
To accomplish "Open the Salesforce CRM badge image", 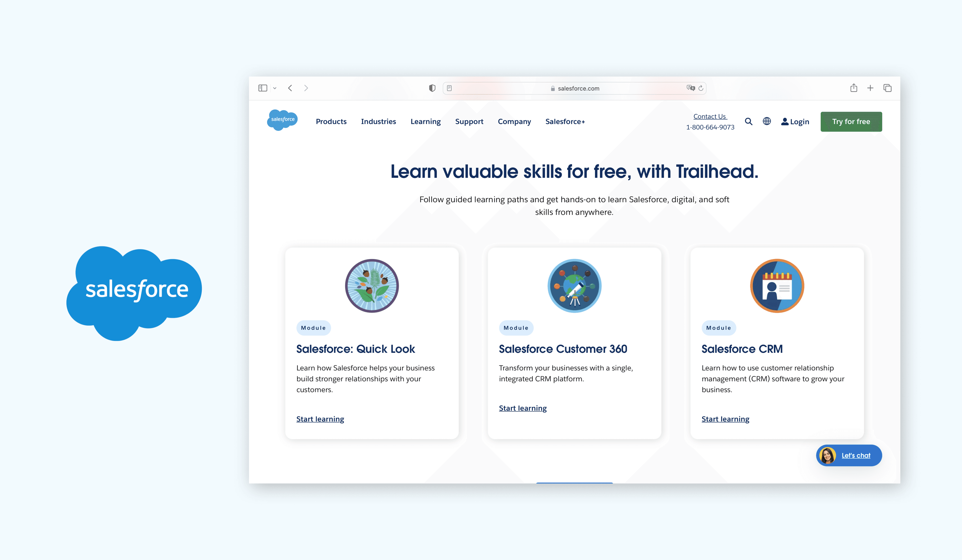I will click(777, 286).
